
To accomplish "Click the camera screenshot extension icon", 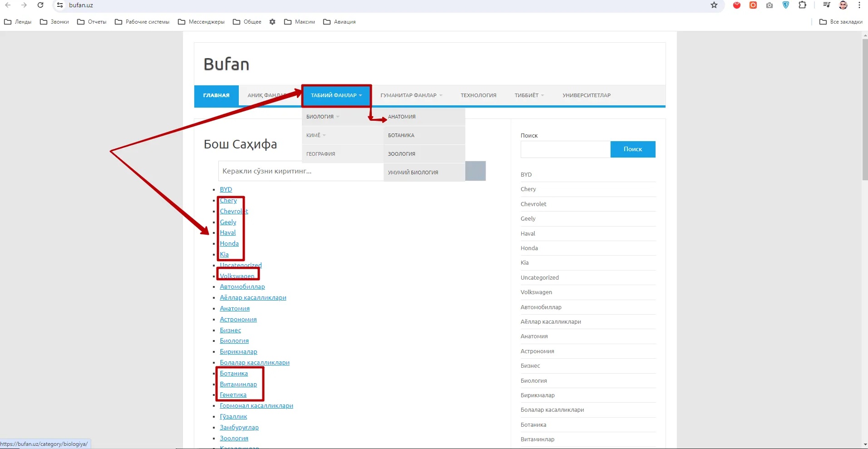I will (769, 5).
